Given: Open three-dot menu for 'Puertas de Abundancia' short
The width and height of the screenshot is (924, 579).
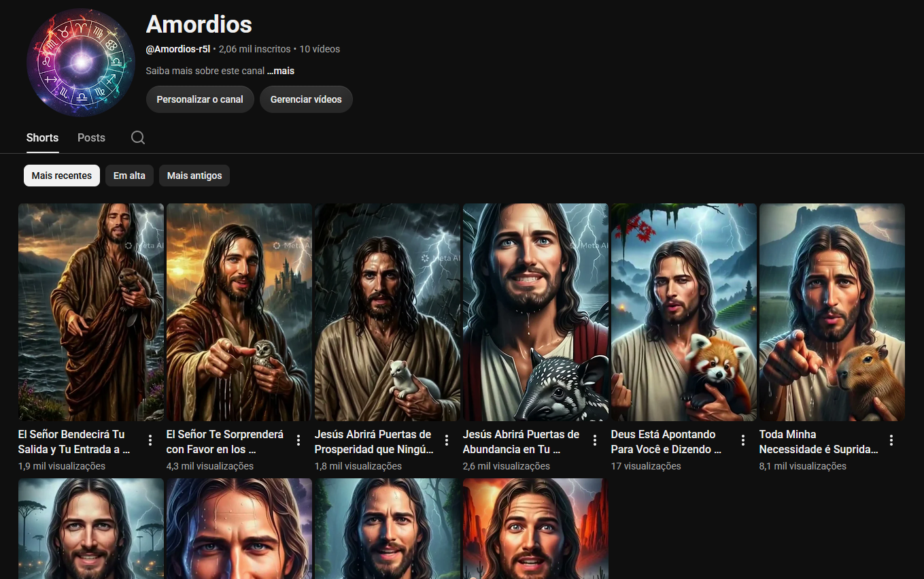Looking at the screenshot, I should 595,440.
